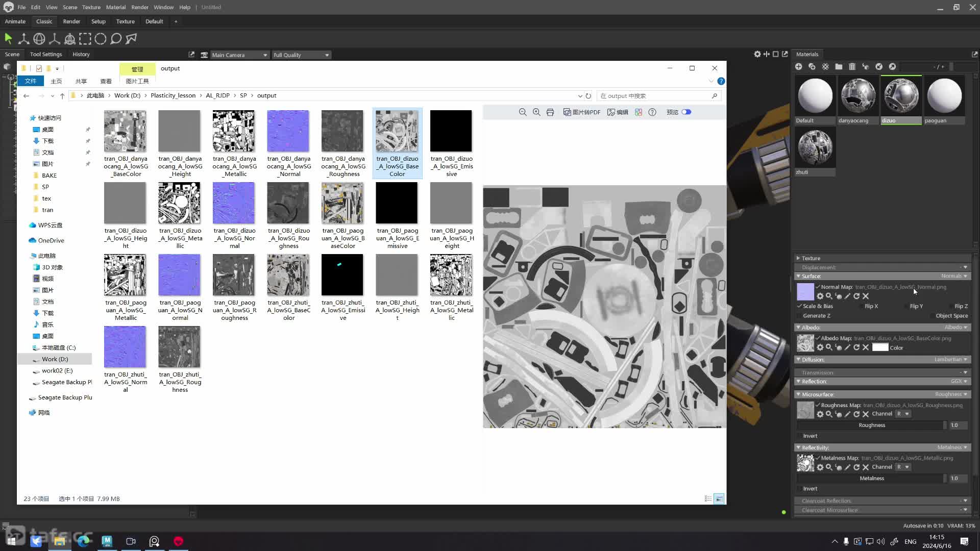Export material with the up-right arrow icon
Screen dimensions: 980x551
pyautogui.click(x=892, y=66)
